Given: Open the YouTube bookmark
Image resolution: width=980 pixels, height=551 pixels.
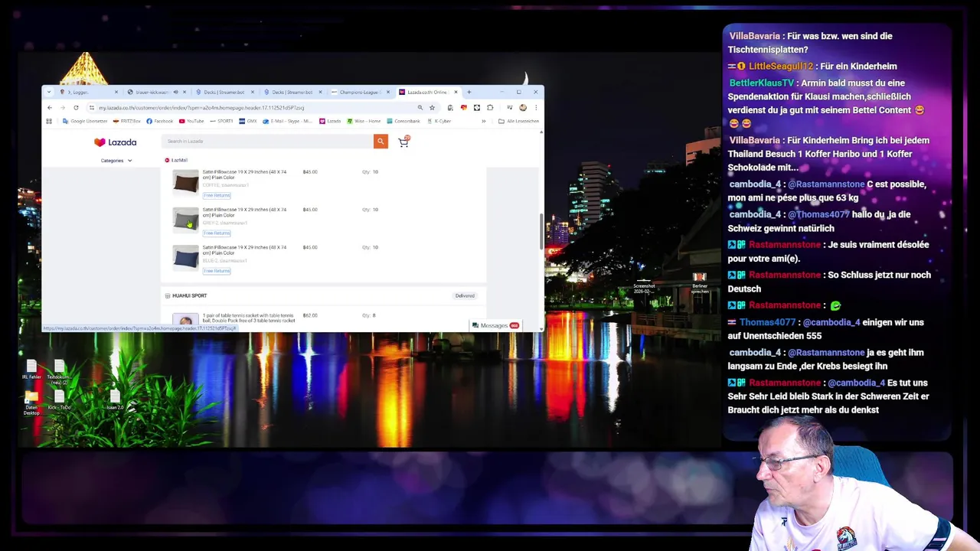Looking at the screenshot, I should point(192,121).
